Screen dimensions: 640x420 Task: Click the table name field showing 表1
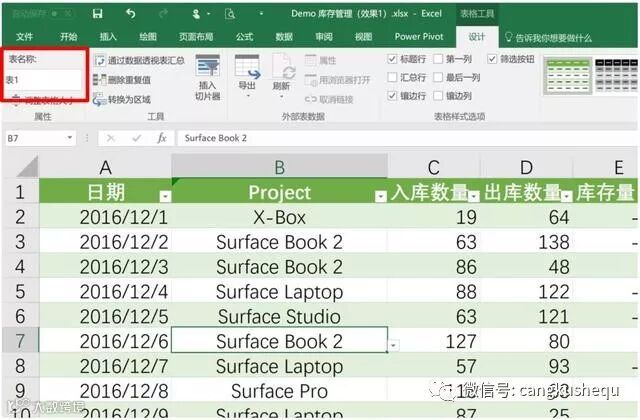tap(43, 80)
